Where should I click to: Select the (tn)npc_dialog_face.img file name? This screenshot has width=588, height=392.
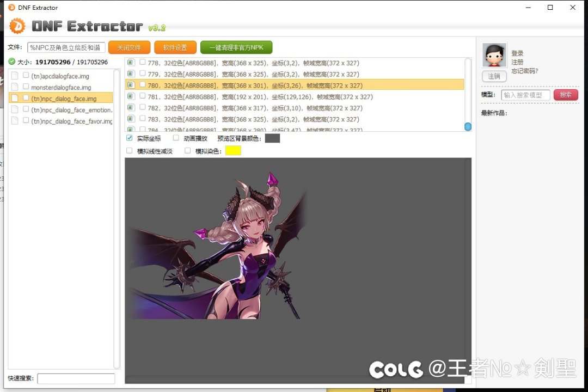point(64,99)
